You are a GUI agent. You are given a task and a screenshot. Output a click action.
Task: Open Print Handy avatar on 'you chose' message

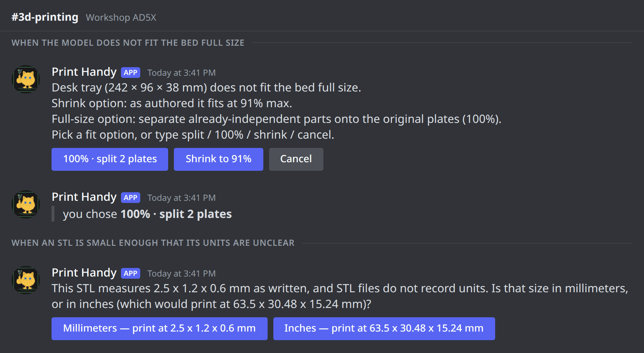26,204
